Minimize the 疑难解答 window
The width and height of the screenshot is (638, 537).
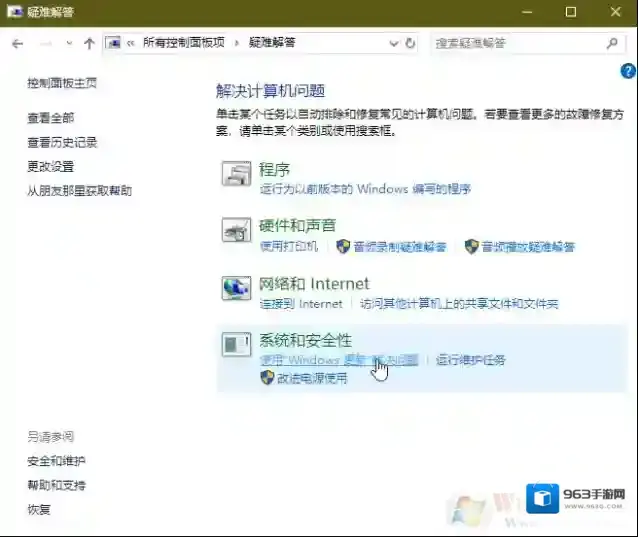pyautogui.click(x=527, y=12)
